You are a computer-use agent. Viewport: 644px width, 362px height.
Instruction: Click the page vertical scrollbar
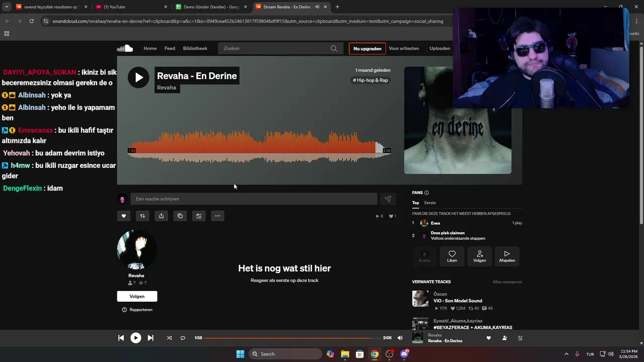pyautogui.click(x=641, y=136)
